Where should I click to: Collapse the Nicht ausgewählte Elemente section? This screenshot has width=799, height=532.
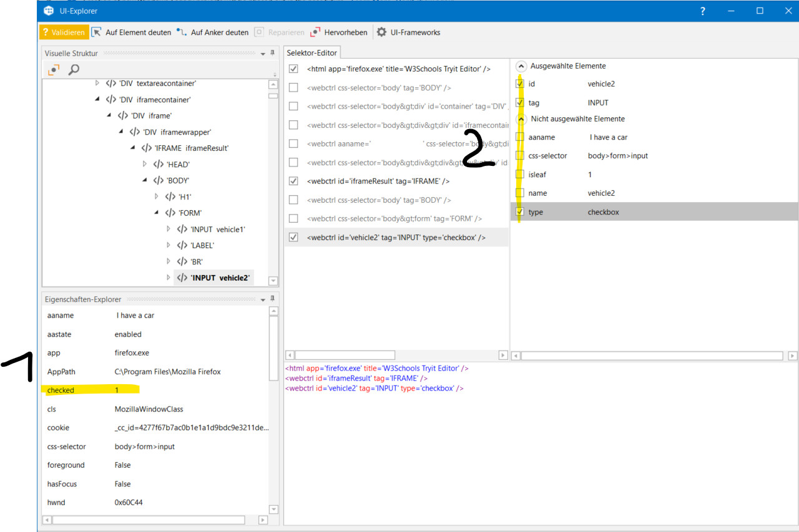tap(521, 118)
